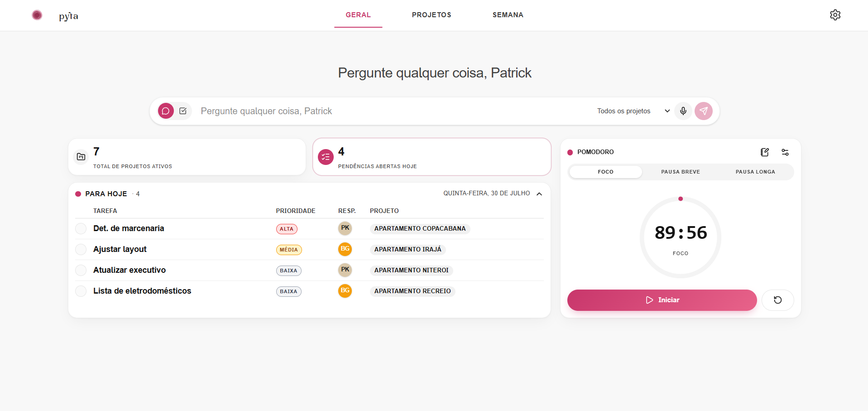Click the Resp. column header
Image resolution: width=868 pixels, height=411 pixels.
347,211
